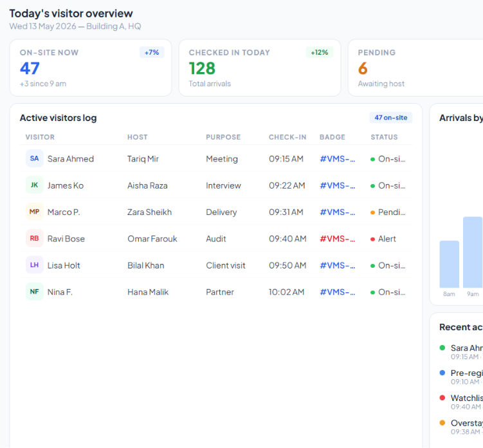This screenshot has width=483, height=448.
Task: Open James Ko's badge #VMS link
Action: click(x=337, y=185)
